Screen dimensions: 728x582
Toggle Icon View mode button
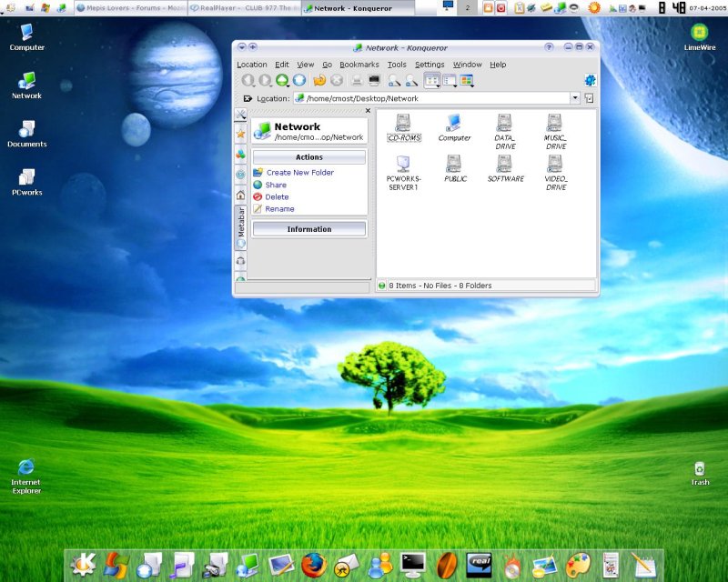pos(431,80)
